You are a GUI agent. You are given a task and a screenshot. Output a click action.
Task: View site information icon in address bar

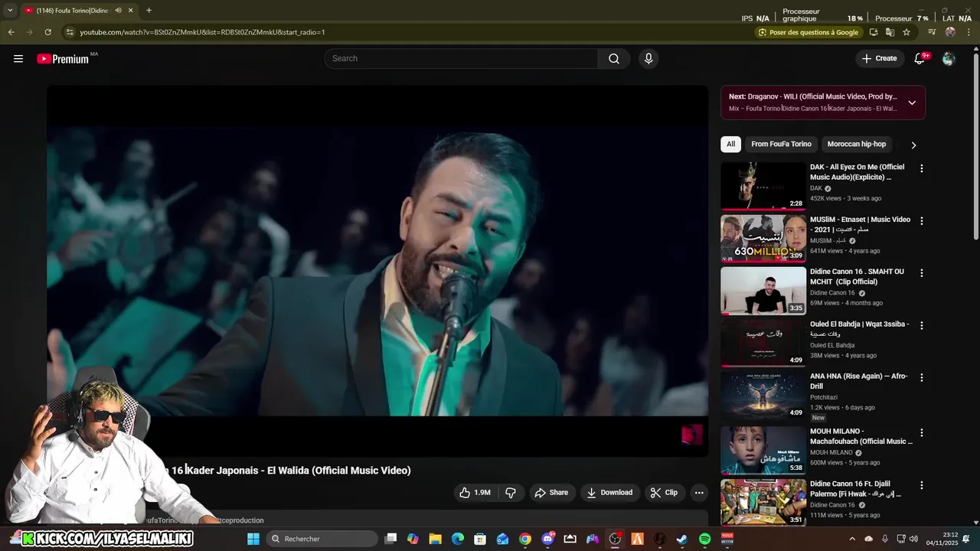(70, 32)
